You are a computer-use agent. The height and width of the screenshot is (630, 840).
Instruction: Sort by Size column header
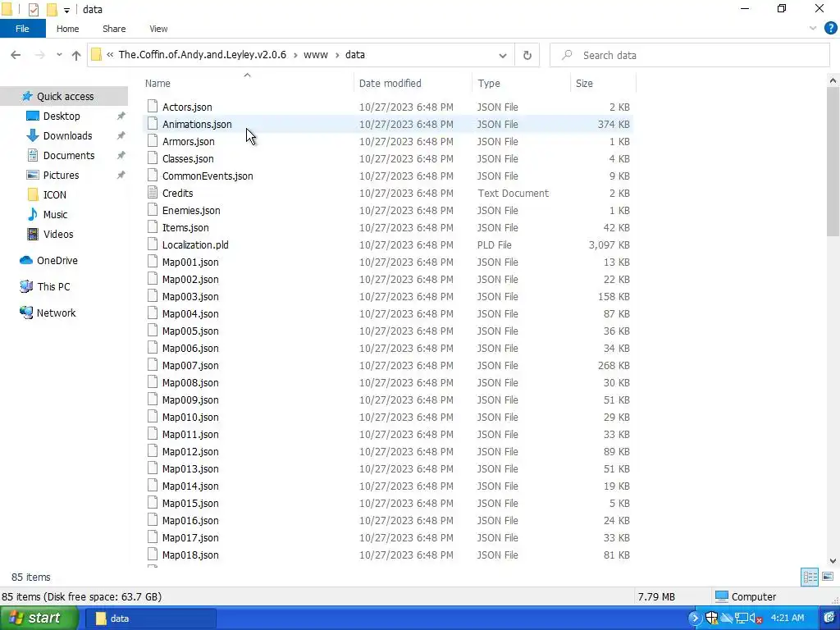pyautogui.click(x=584, y=84)
